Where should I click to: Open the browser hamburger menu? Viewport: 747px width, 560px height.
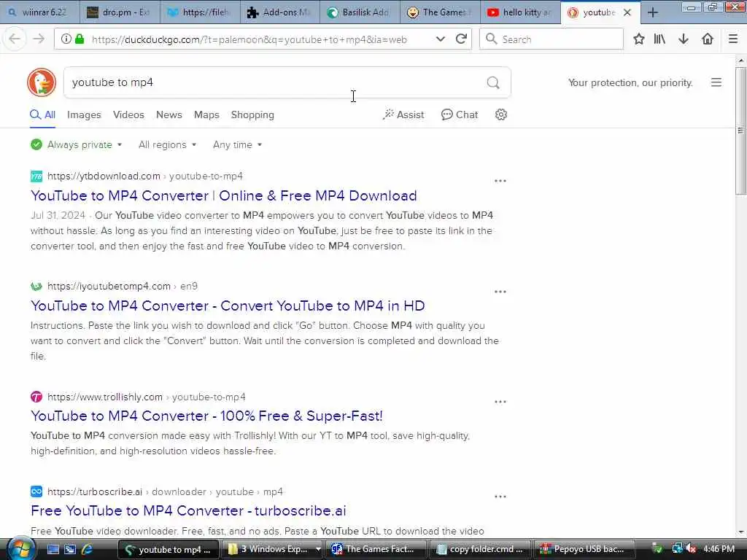pyautogui.click(x=733, y=39)
